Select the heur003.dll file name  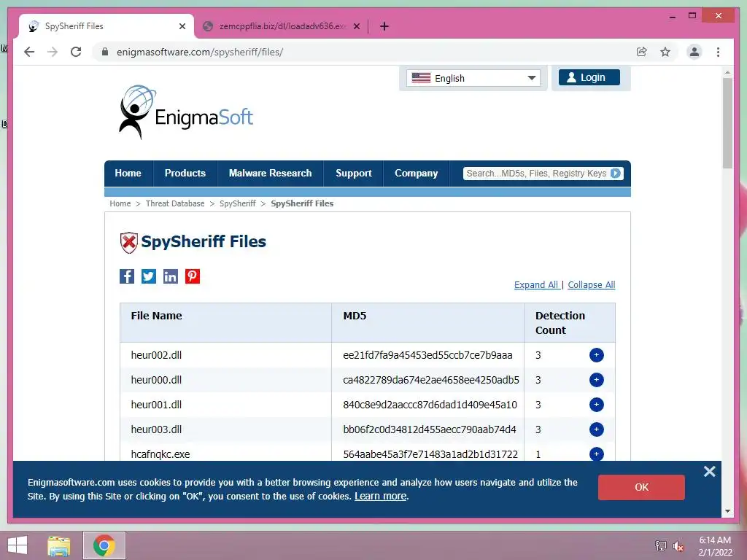click(x=156, y=429)
